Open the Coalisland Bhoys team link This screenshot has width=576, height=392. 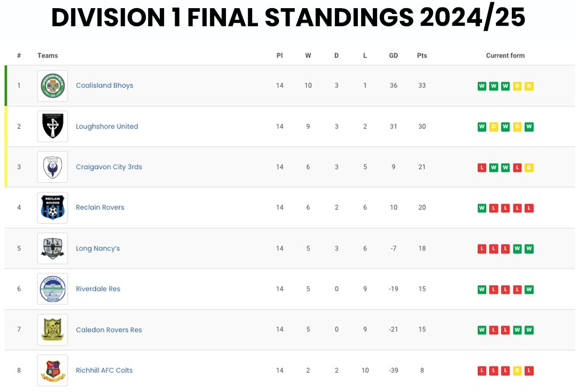(104, 85)
